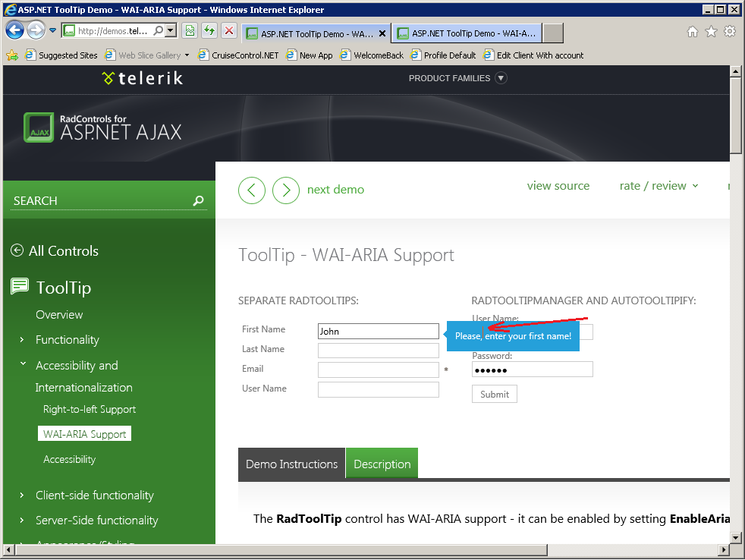
Task: Click the next demo text link
Action: point(335,190)
